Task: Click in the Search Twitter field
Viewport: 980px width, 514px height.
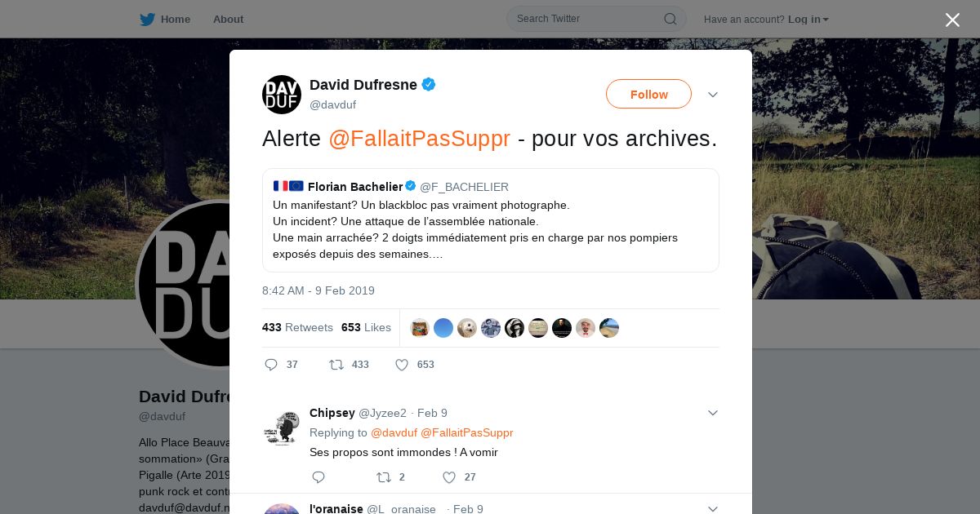Action: tap(588, 19)
